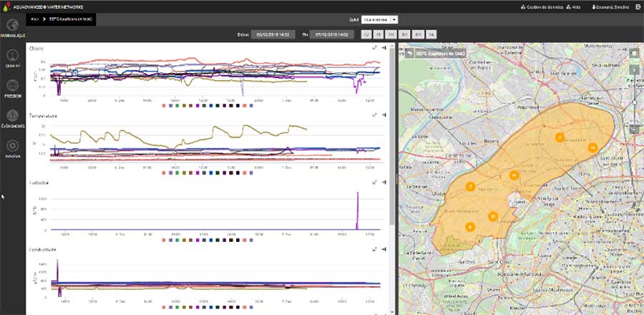644x315 pixels.
Task: Collapse the Température chart panel arrow icon
Action: (384, 115)
